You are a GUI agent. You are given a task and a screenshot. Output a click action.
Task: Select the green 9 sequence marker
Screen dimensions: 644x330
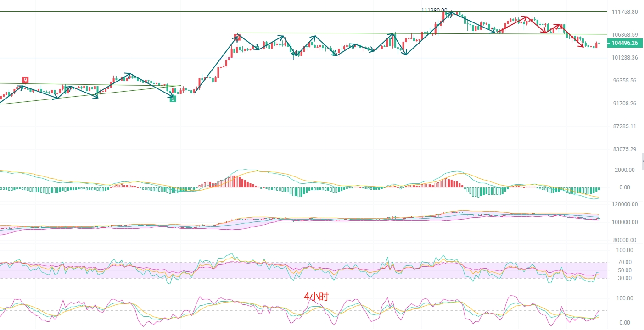tap(173, 99)
